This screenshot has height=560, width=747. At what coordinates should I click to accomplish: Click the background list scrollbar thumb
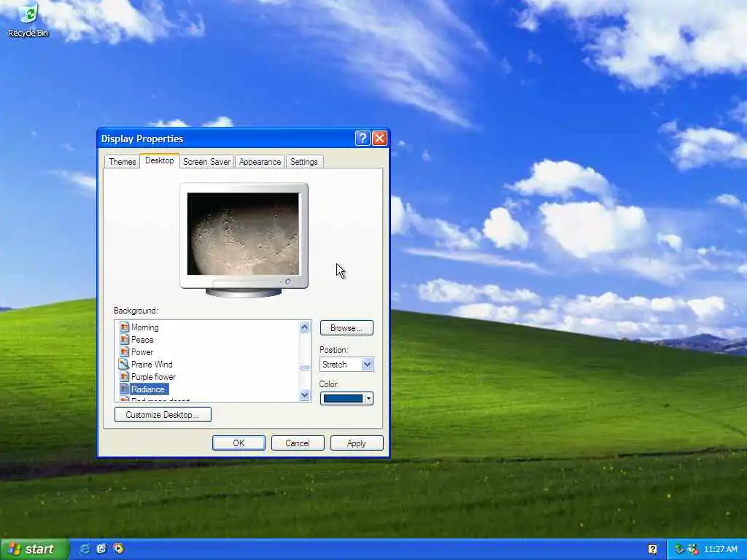click(x=304, y=367)
